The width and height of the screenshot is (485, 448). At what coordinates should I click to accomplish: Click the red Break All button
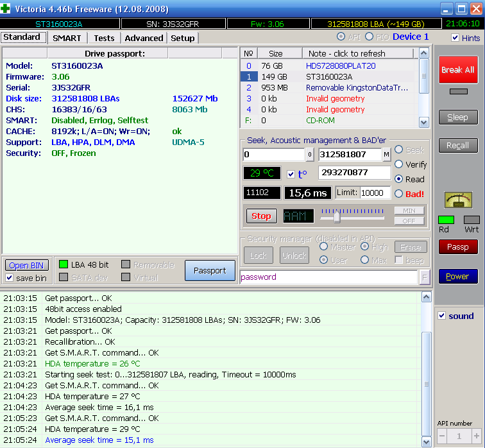(458, 69)
